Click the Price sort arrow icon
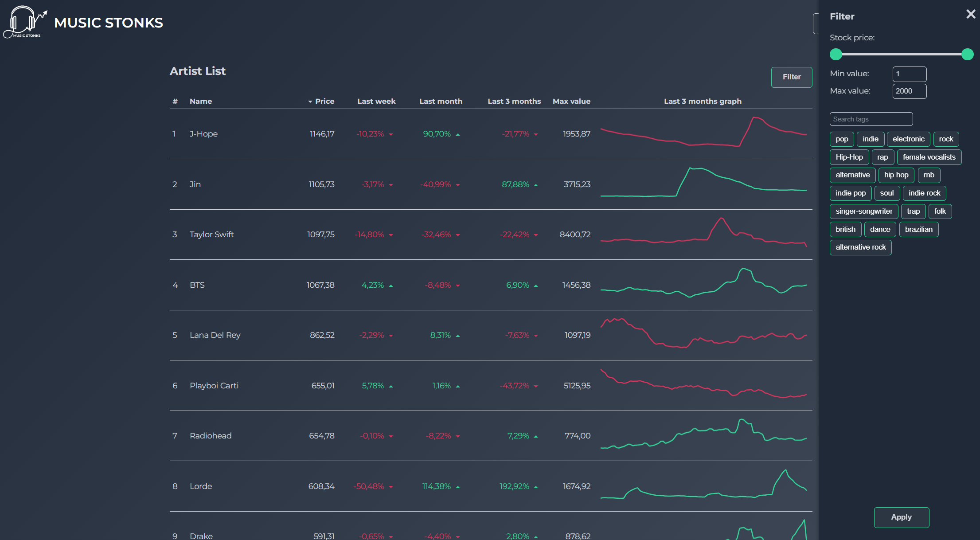This screenshot has height=540, width=980. coord(310,102)
